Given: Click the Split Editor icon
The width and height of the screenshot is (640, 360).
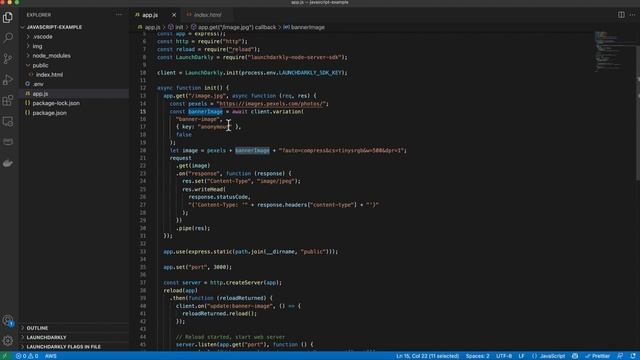Looking at the screenshot, I should (621, 15).
